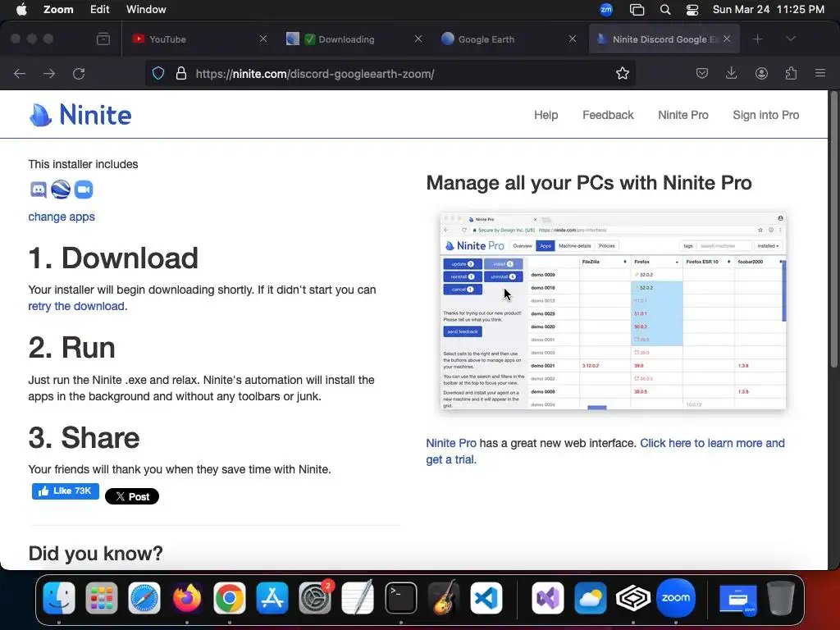Viewport: 840px width, 630px height.
Task: Launch Safari from the Dock
Action: (x=144, y=598)
